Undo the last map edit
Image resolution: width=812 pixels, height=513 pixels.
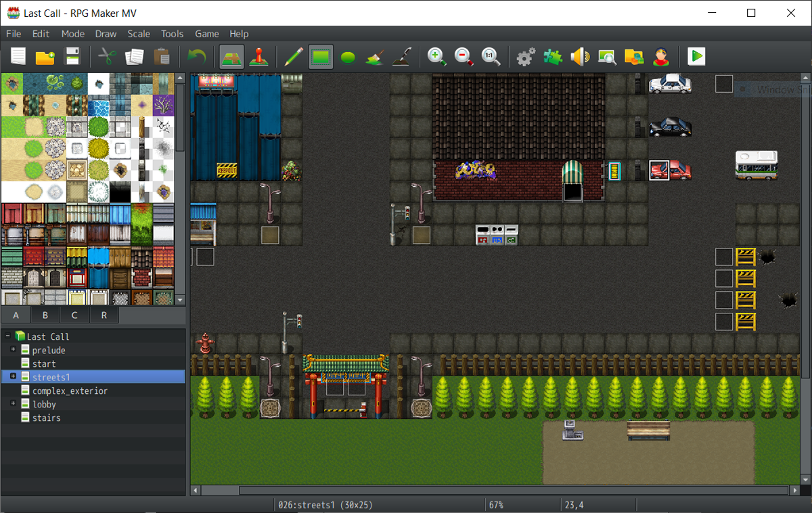tap(197, 57)
